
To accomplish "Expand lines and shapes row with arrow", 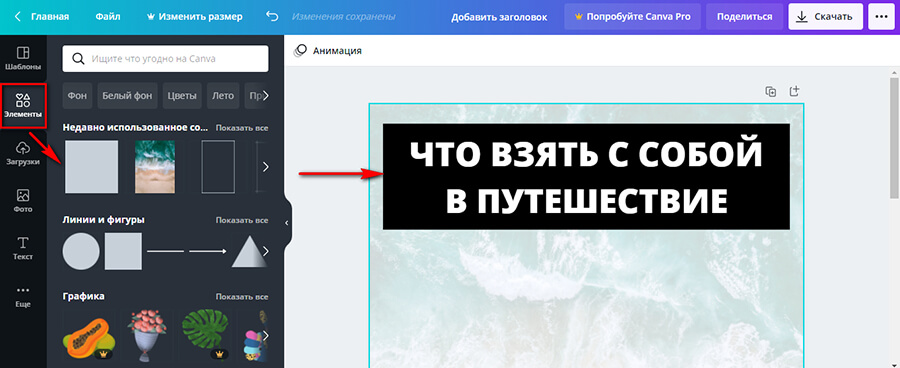I will pyautogui.click(x=265, y=251).
